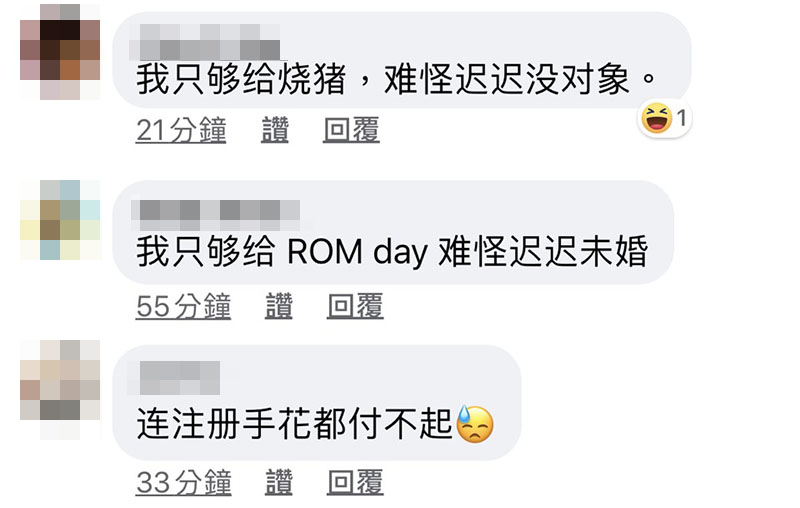Click the blurred name of first commenter
This screenshot has width=800, height=508.
pos(205,42)
